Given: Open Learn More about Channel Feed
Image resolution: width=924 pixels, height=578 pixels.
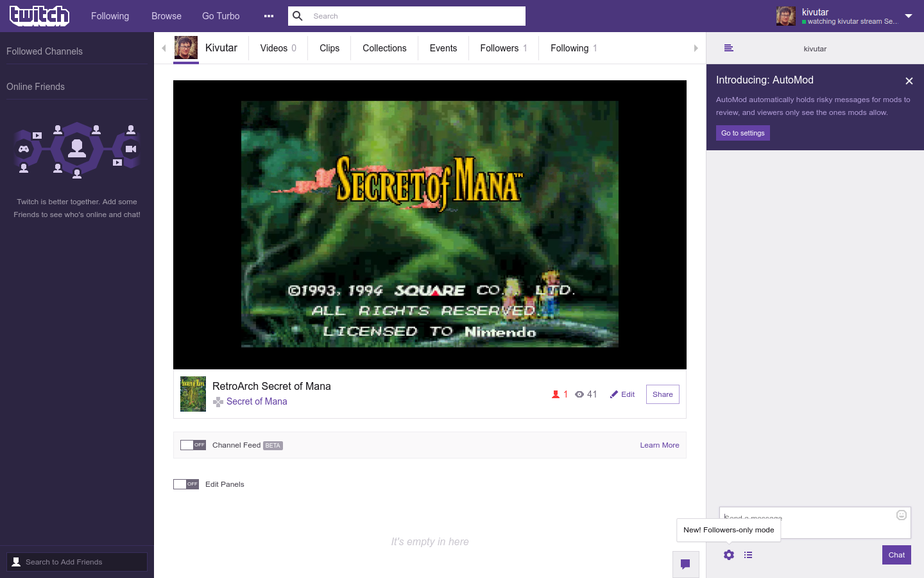Looking at the screenshot, I should [660, 445].
